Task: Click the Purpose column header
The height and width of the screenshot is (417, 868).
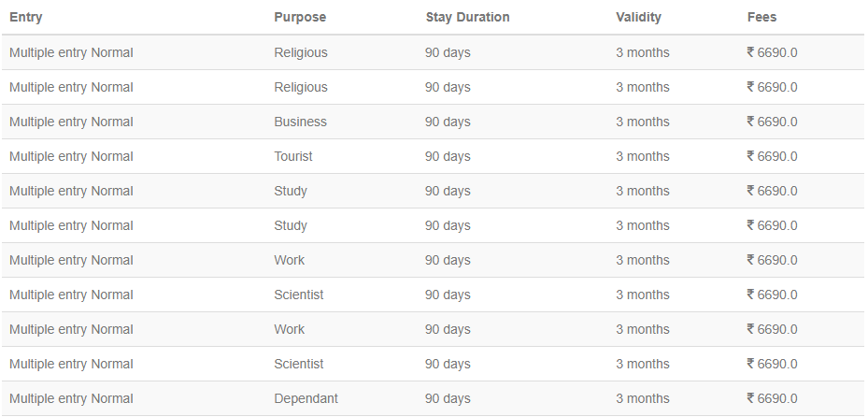Action: tap(300, 17)
